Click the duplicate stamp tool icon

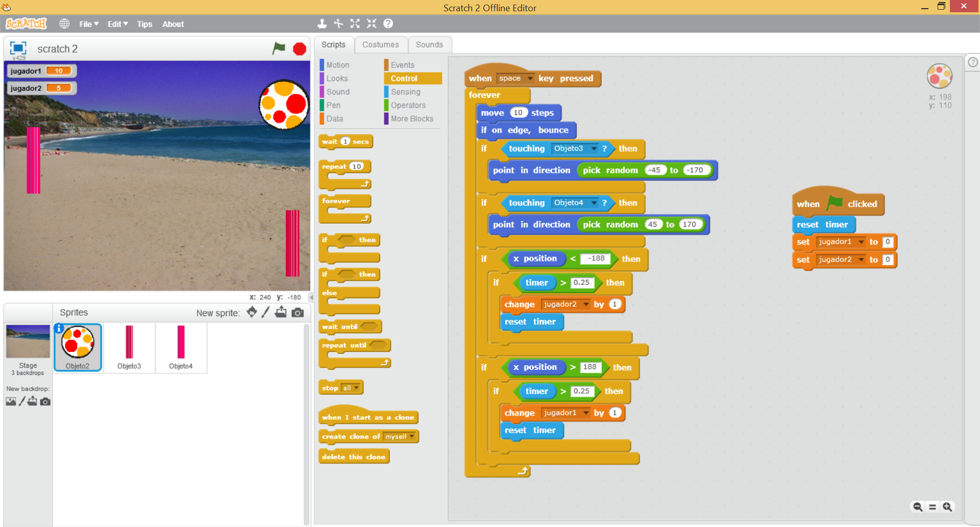(x=322, y=23)
